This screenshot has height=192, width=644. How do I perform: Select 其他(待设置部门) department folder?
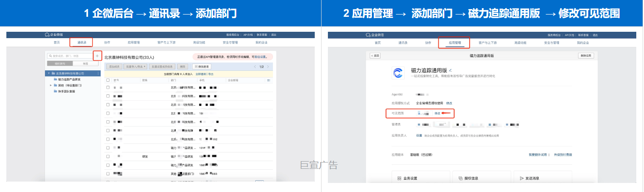coord(68,85)
